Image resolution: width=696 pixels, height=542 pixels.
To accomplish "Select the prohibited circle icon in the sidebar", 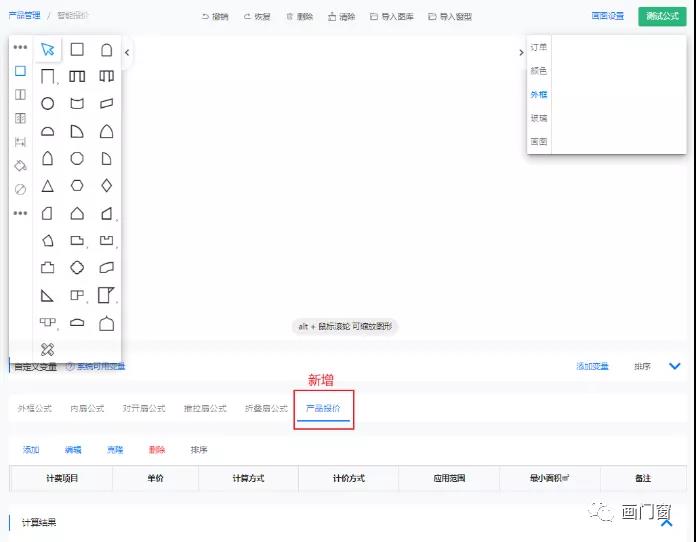I will [20, 189].
